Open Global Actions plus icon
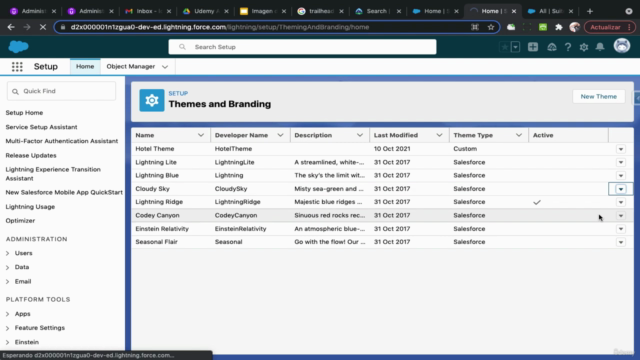Screen dimensions: 640x360 pos(533,47)
